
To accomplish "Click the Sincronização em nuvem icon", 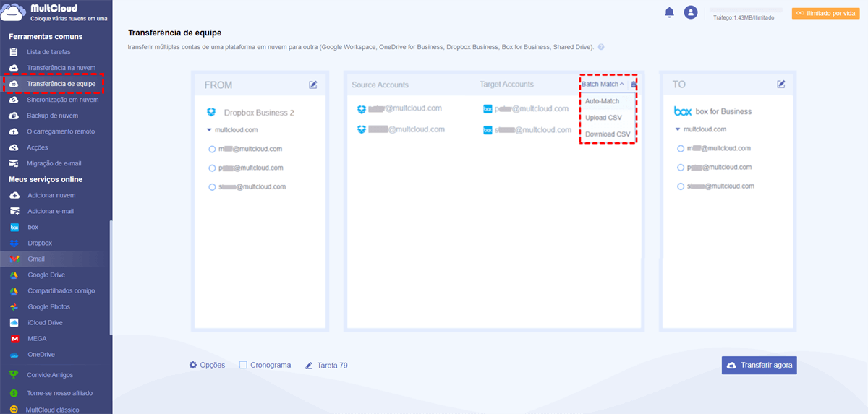I will [x=14, y=100].
